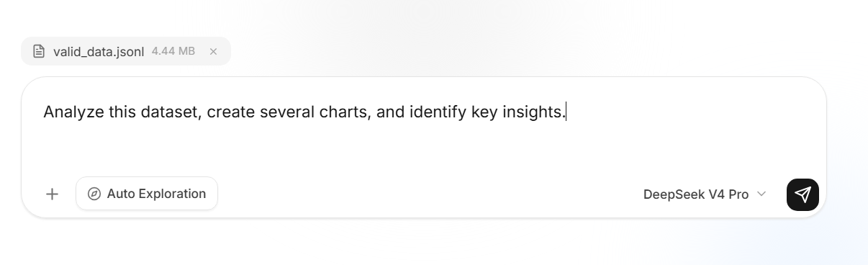Click the word "insights" in the prompt
The image size is (868, 265).
(x=532, y=112)
